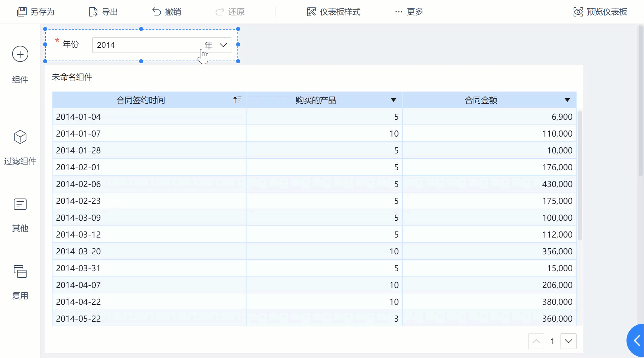Undo the last action with 撤销
Viewport: 644px width, 358px height.
166,12
